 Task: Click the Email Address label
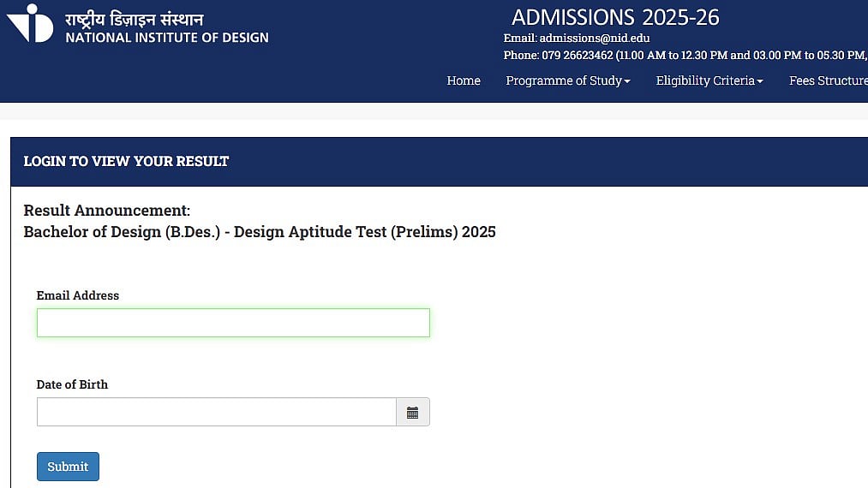click(x=78, y=295)
